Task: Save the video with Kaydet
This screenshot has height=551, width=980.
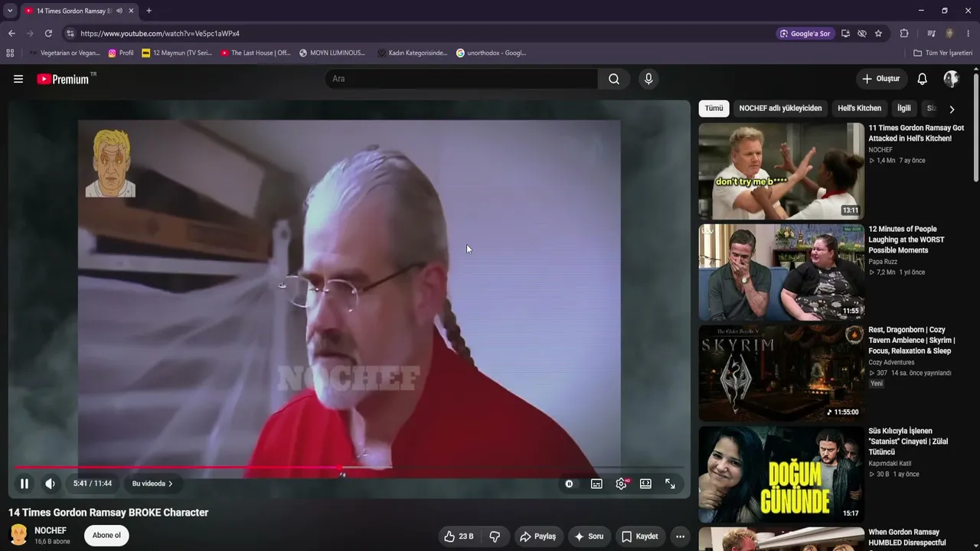Action: tap(639, 536)
